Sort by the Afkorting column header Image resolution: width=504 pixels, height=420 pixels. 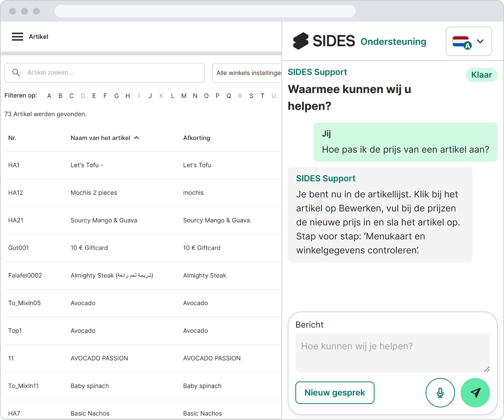[x=197, y=138]
